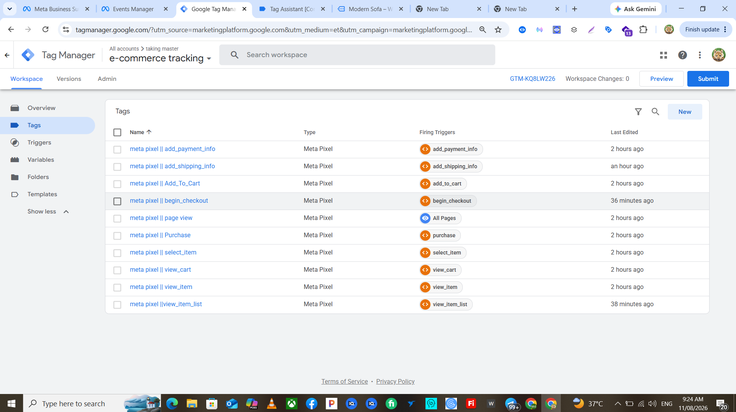
Task: Click the Finish update button
Action: 705,30
